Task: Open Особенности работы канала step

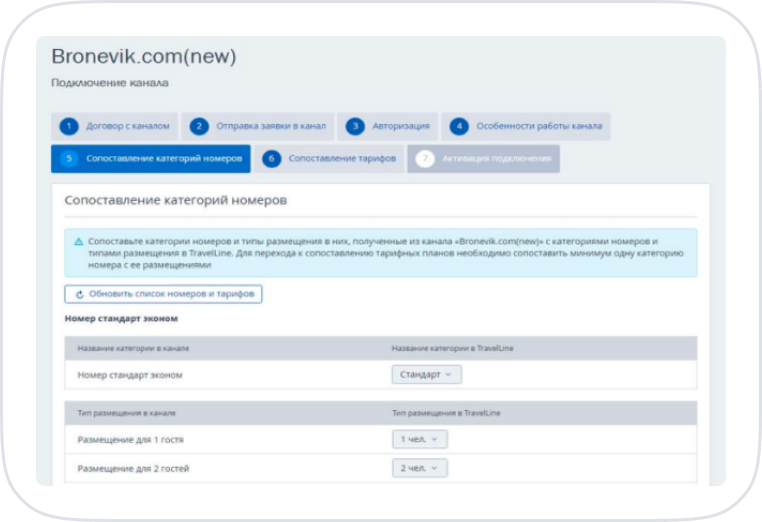Action: pos(526,126)
